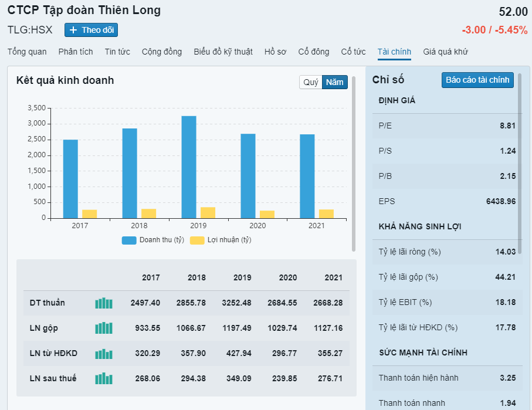The image size is (532, 410).
Task: Click Tỷ lệ lãi gộp (%) row
Action: [x=447, y=277]
